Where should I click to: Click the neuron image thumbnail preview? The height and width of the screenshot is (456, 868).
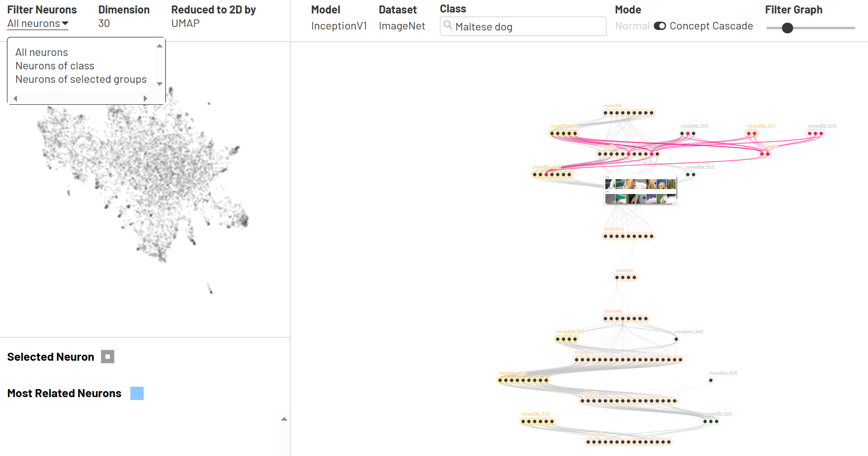click(x=640, y=191)
